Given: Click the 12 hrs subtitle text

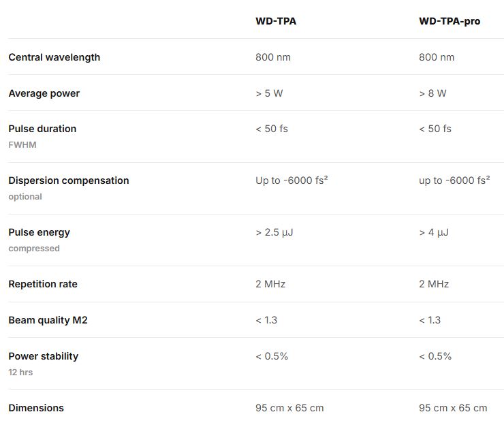Looking at the screenshot, I should click(20, 373).
